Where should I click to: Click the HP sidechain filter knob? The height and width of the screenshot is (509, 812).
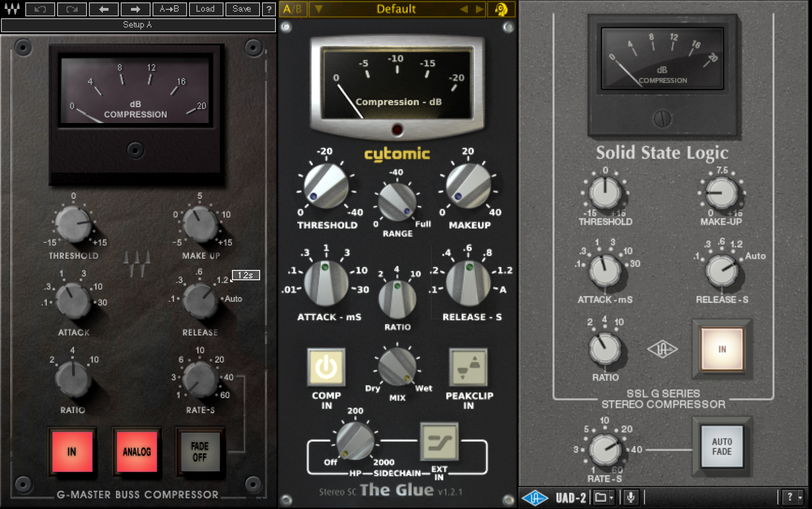[x=355, y=441]
